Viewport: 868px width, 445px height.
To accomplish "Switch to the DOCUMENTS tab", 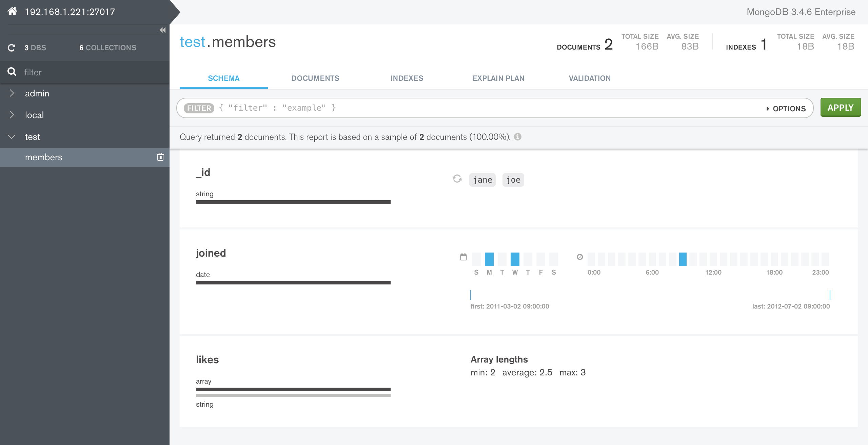I will click(x=315, y=78).
